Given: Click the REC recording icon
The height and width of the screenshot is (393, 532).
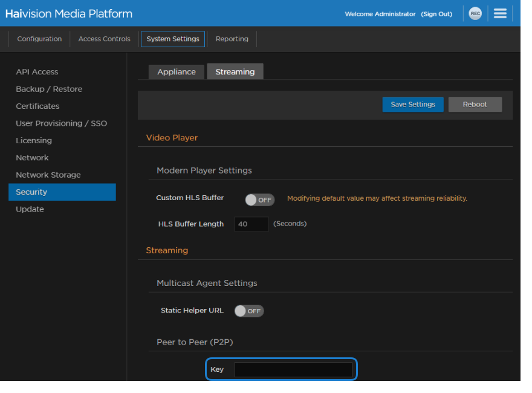Looking at the screenshot, I should (x=475, y=14).
